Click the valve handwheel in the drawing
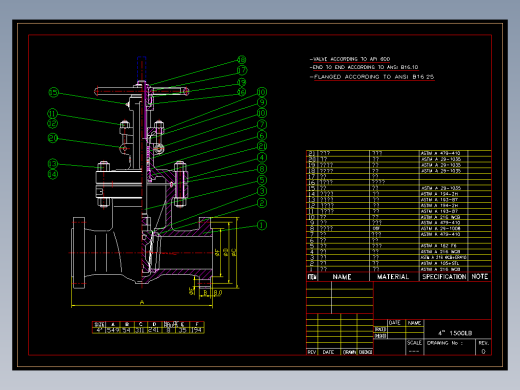Image resolution: width=520 pixels, height=390 pixels. pos(142,91)
